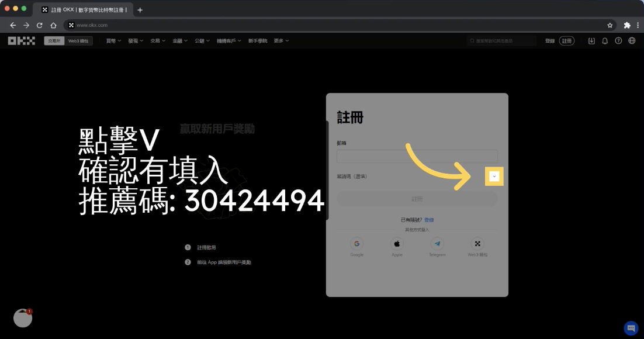Switch to the Web3 錢包 toggle

click(x=78, y=41)
